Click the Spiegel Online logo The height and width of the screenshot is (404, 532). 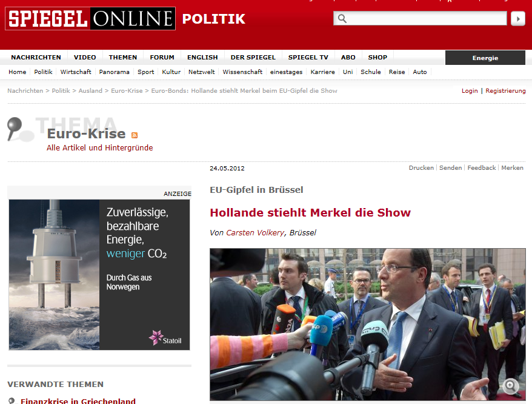click(x=90, y=19)
